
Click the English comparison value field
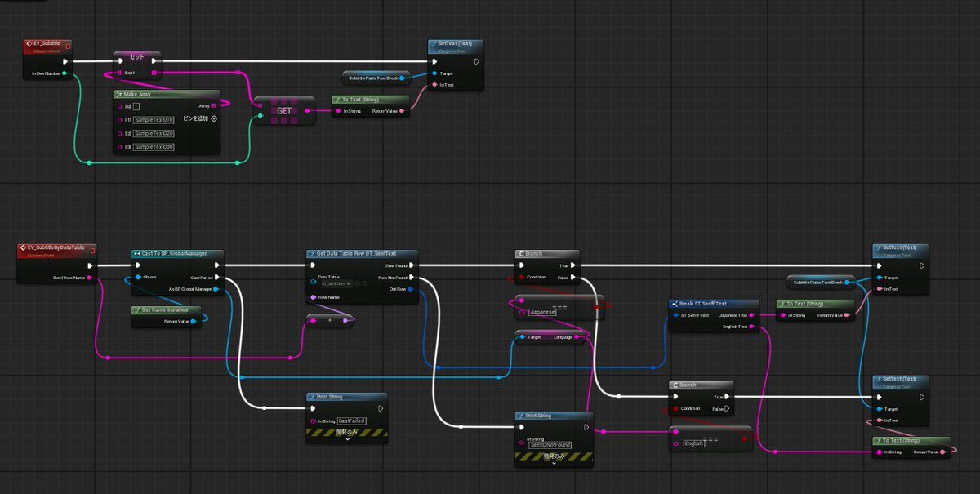[693, 443]
